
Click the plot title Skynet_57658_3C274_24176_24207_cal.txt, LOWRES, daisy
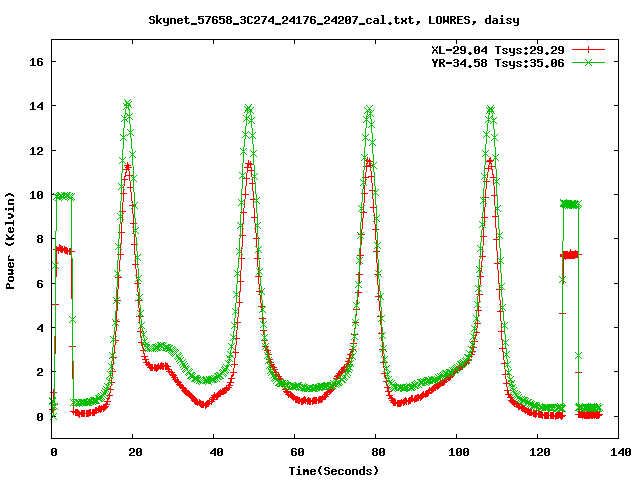334,20
